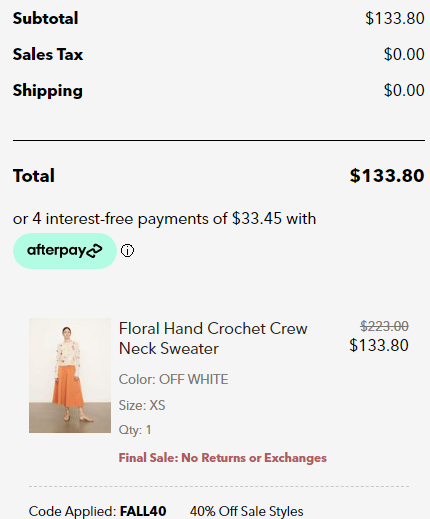Click the Afterpay info circle icon

point(127,251)
